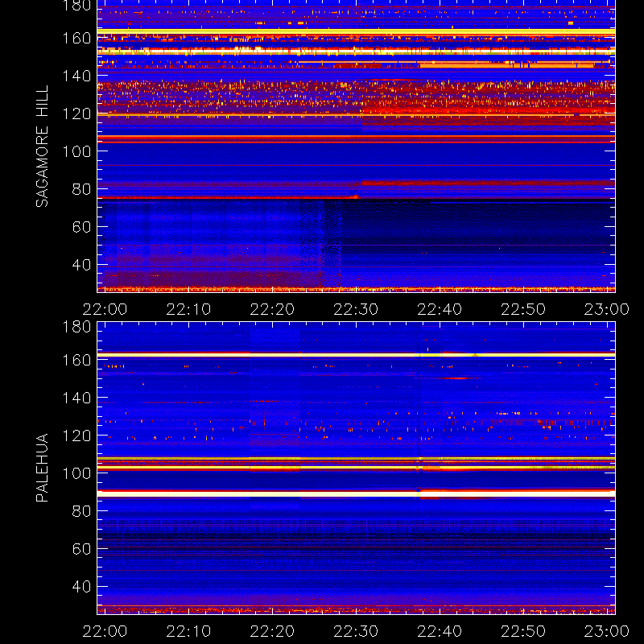Pick the 120 frequency tick on Sagamore Hill axis
This screenshot has width=644, height=644.
click(x=76, y=114)
